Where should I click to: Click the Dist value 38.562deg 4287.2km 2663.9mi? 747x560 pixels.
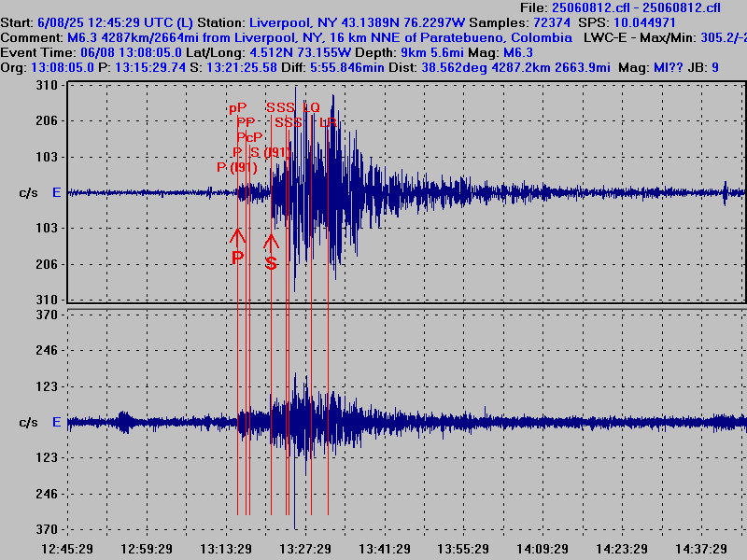[515, 67]
